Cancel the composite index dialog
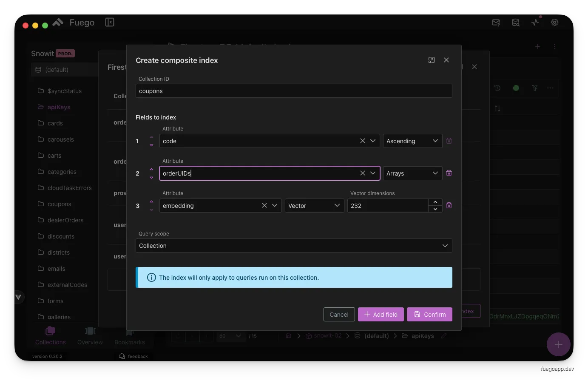 pos(339,314)
